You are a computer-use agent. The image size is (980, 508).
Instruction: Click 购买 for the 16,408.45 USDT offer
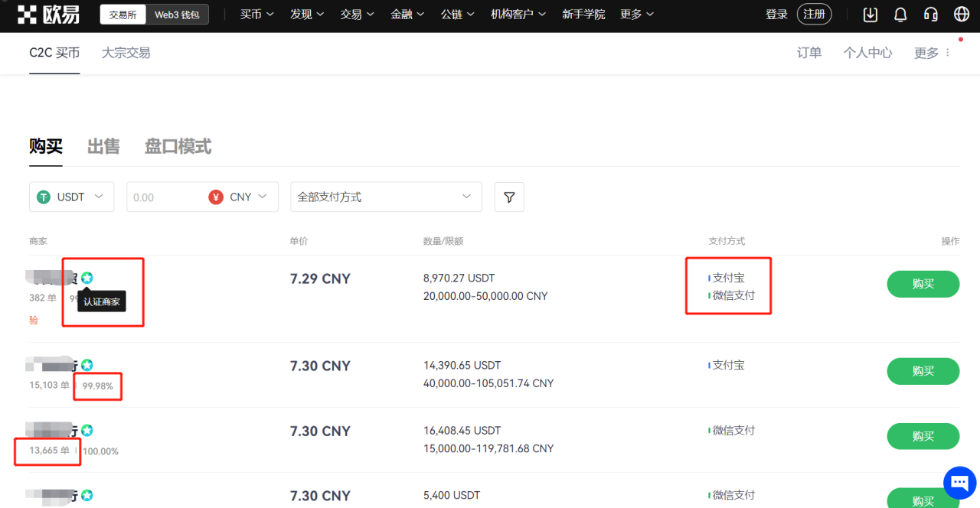click(x=923, y=436)
